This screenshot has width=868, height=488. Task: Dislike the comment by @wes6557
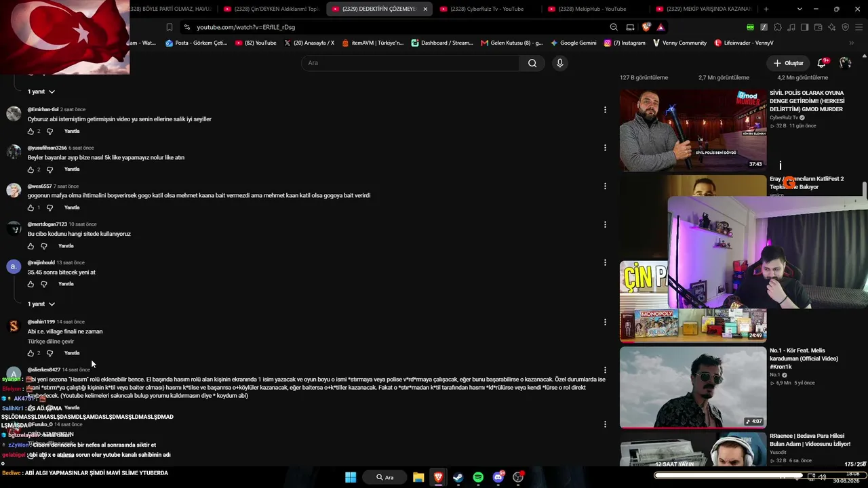pyautogui.click(x=50, y=208)
